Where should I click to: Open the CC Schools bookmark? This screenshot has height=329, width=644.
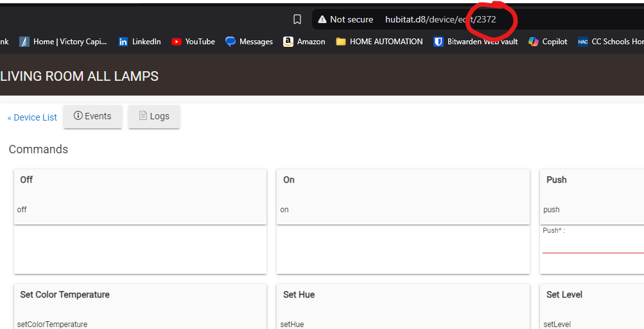coord(611,42)
